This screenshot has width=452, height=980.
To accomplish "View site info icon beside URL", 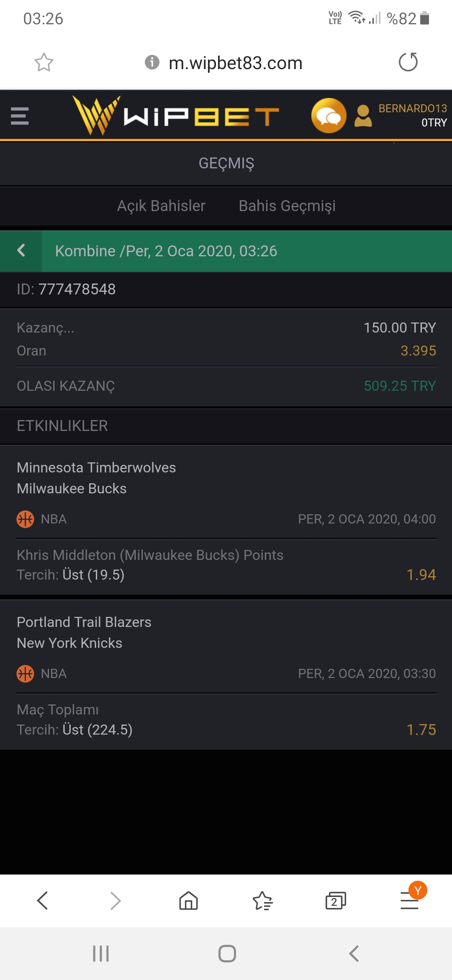I will coord(152,62).
